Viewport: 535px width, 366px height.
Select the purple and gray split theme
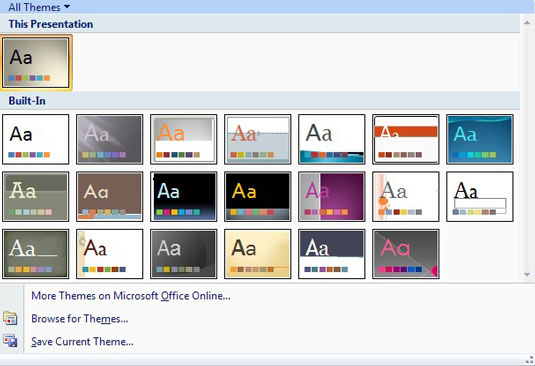click(x=332, y=196)
